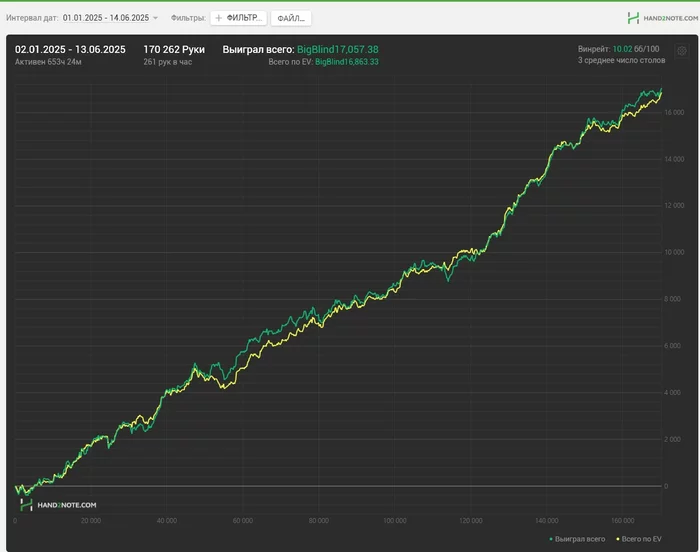Screen dimensions: 700x552
Task: Click the ФАЙЛ... button
Action: click(291, 18)
